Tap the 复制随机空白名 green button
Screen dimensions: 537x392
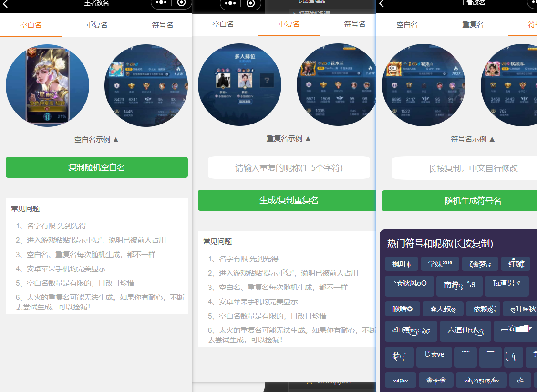[x=96, y=167]
